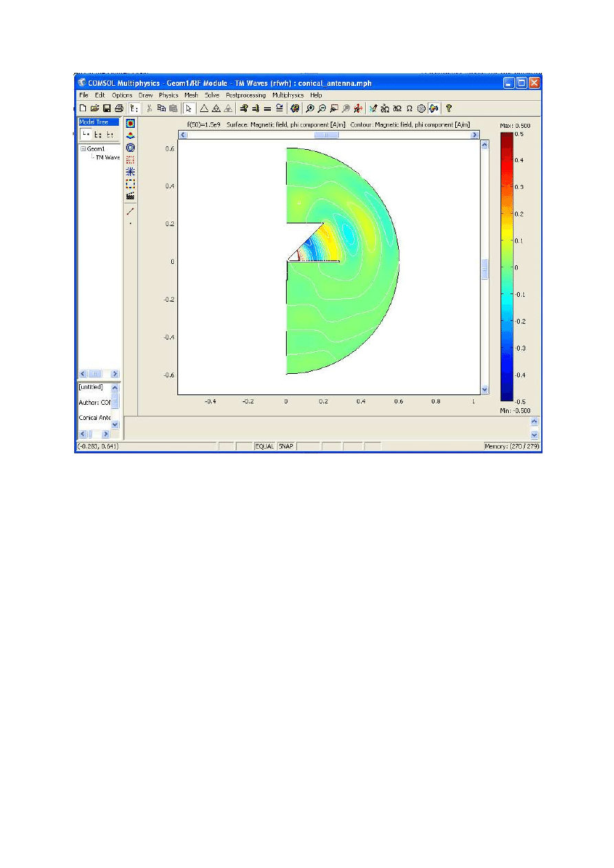Click the Zoom In magnifier icon
The image size is (614, 868).
click(310, 108)
